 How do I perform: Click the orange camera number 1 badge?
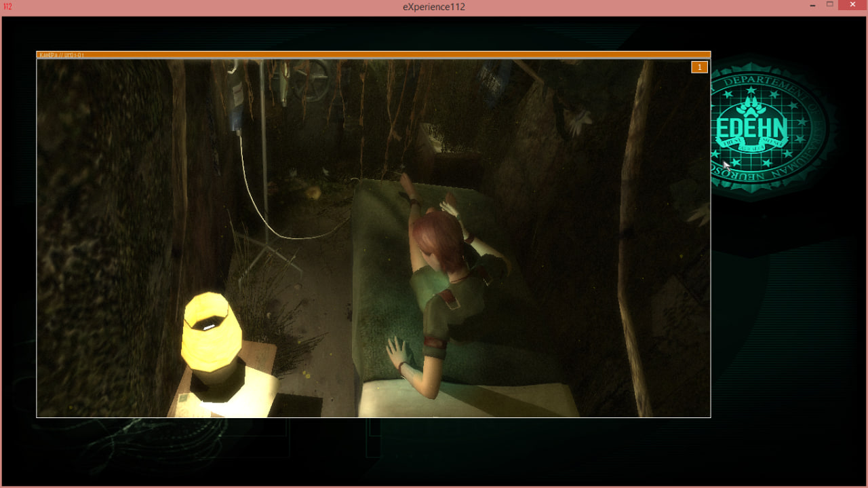699,67
